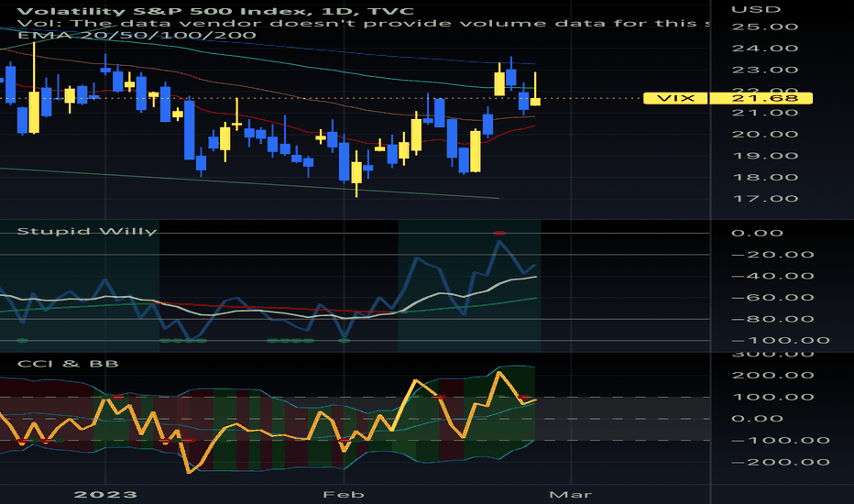The width and height of the screenshot is (854, 504).
Task: Click the 20.00 price axis label
Action: [x=765, y=134]
